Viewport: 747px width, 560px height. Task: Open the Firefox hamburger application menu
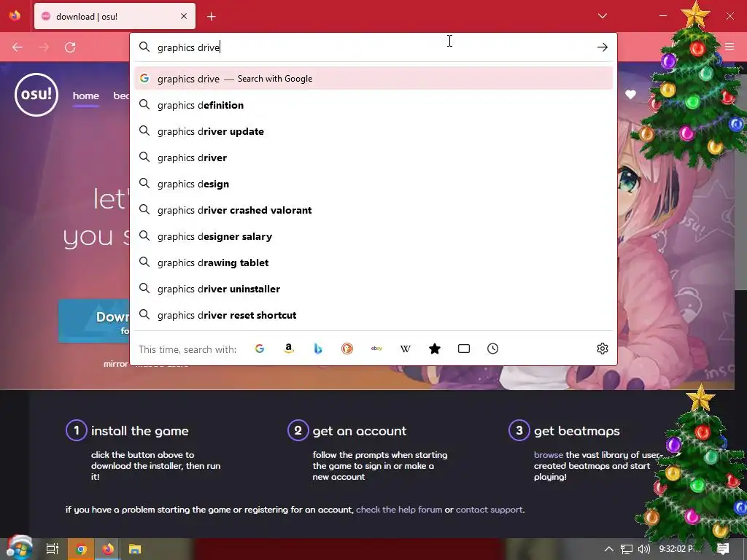pyautogui.click(x=729, y=47)
